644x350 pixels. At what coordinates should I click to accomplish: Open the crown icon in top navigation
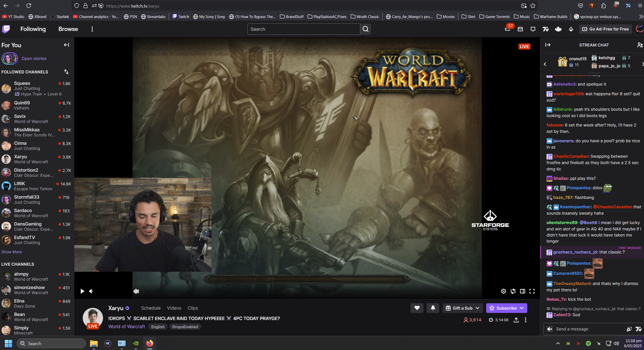[x=558, y=29]
